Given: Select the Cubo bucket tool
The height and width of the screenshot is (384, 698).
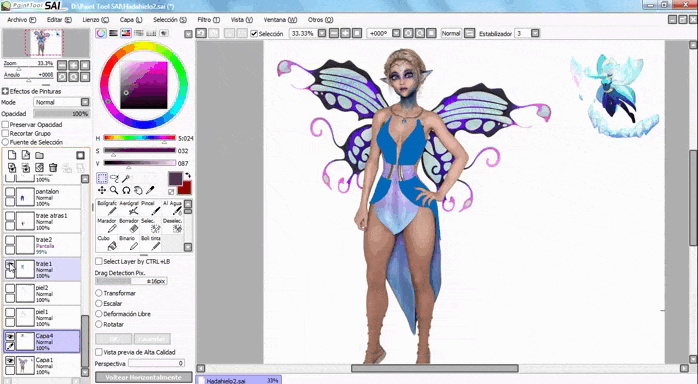Looking at the screenshot, I should point(106,243).
